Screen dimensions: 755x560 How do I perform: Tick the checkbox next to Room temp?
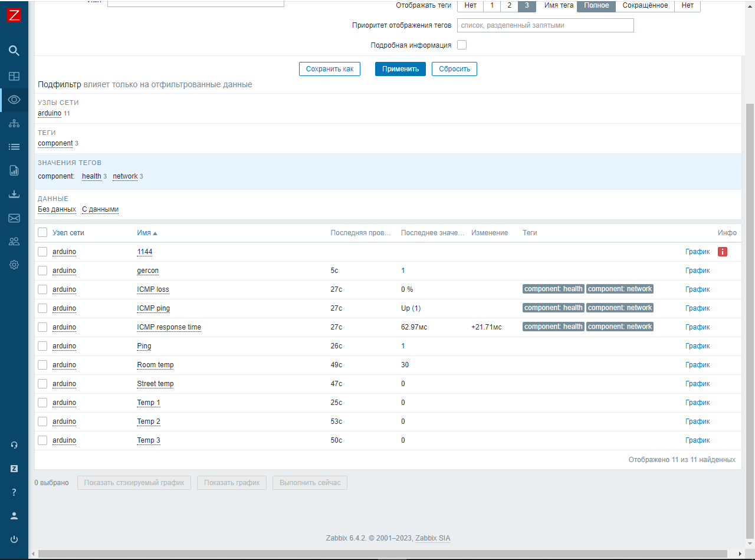(x=42, y=364)
